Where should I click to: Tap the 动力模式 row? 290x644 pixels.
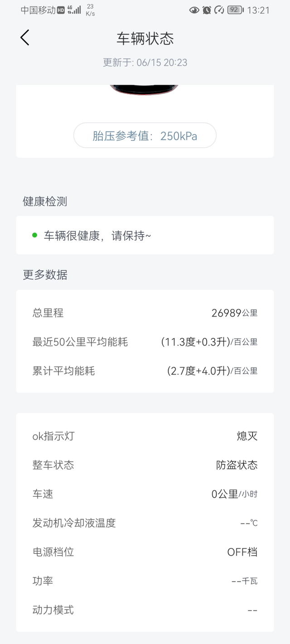145,610
